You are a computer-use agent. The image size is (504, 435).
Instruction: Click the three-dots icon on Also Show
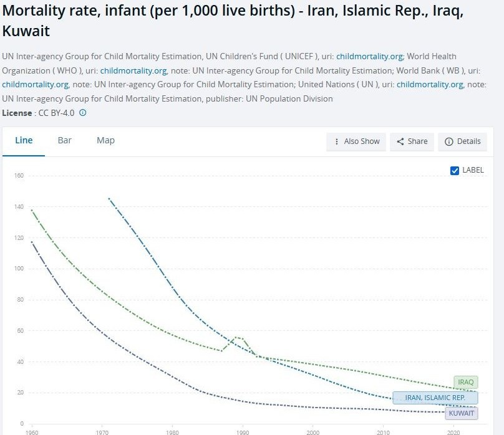[x=337, y=141]
